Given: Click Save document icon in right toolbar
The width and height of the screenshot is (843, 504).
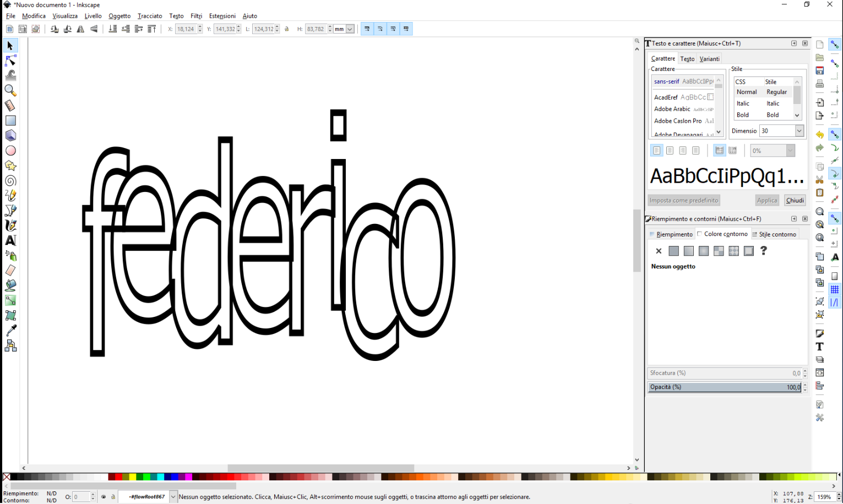Looking at the screenshot, I should click(x=820, y=70).
